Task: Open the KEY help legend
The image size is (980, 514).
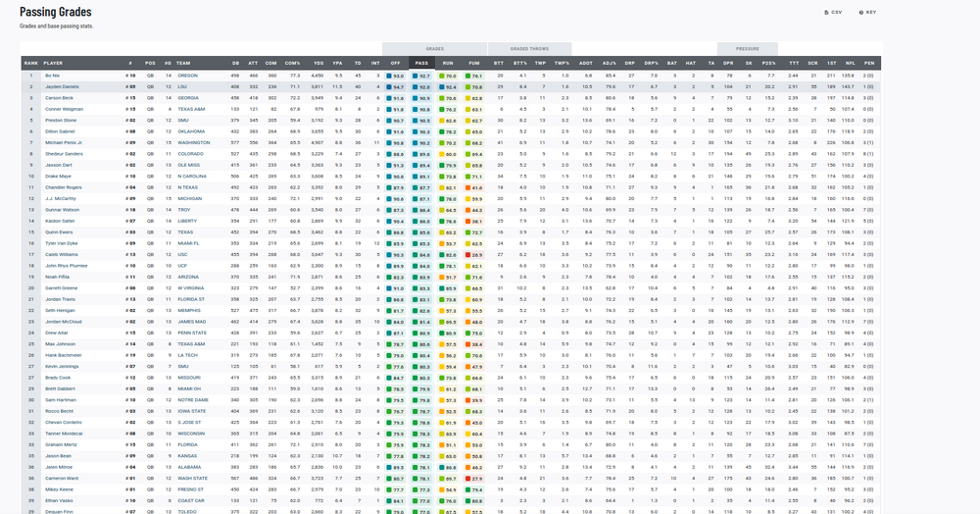Action: 867,12
